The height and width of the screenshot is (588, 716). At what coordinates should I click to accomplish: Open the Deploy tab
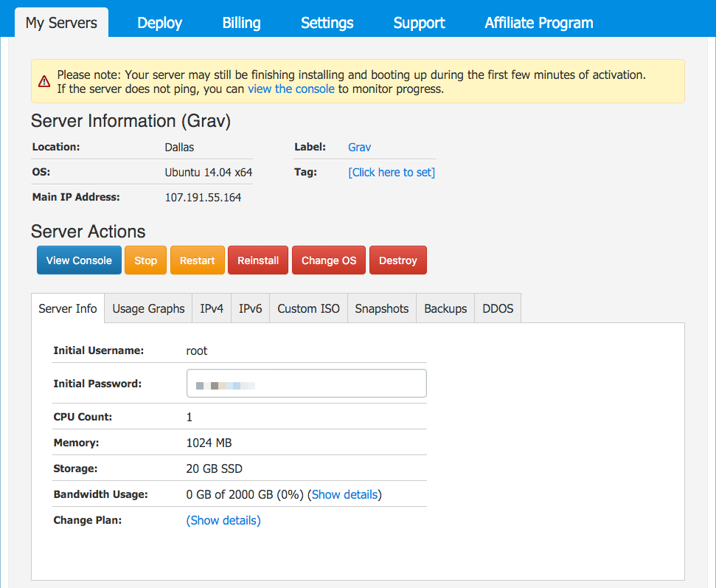pos(159,23)
